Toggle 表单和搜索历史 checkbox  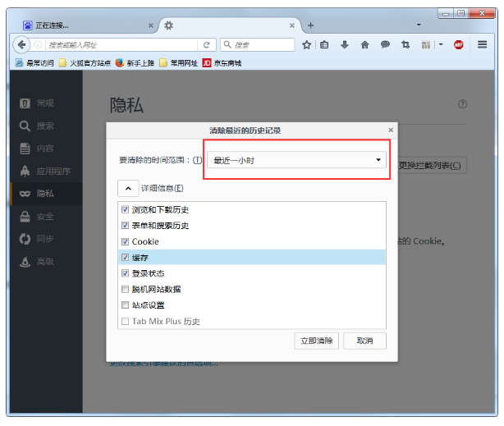click(125, 226)
